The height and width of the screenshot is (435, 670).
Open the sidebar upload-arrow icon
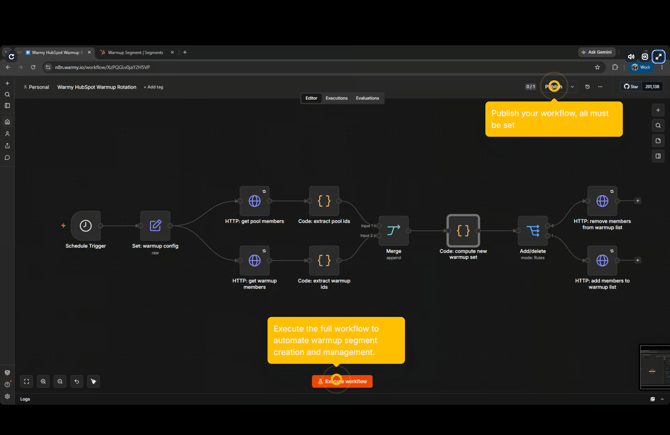coord(7,146)
